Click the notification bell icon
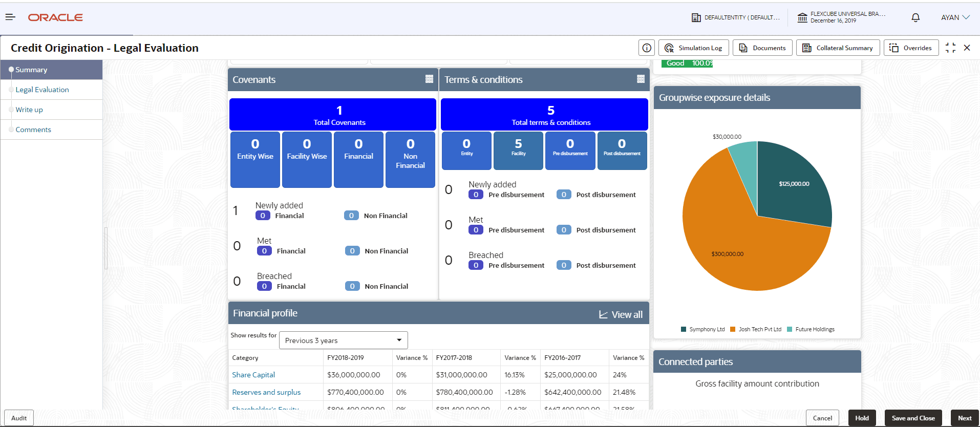Viewport: 980px width, 427px height. [915, 17]
